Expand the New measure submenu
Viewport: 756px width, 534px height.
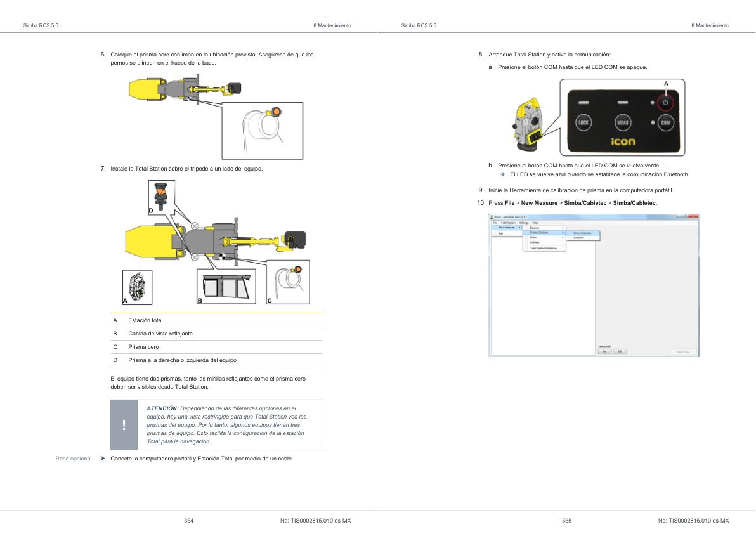pos(505,228)
